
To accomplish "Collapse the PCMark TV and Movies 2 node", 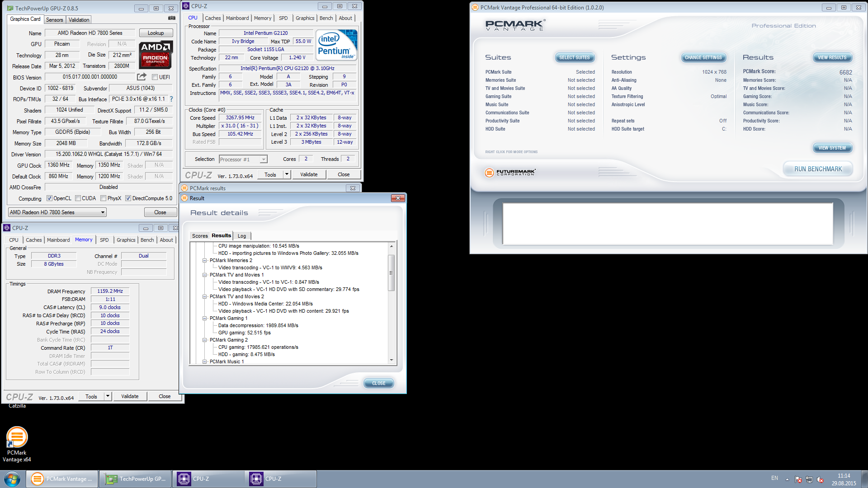I will click(x=204, y=297).
